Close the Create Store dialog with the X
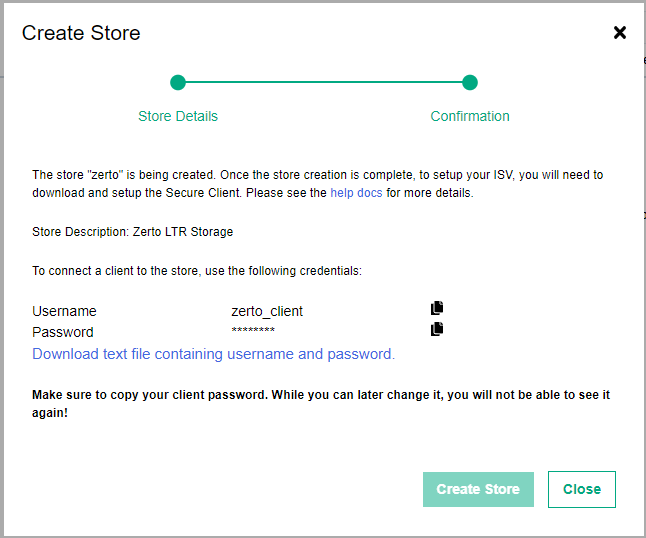Screen dimensions: 646x538 click(620, 32)
